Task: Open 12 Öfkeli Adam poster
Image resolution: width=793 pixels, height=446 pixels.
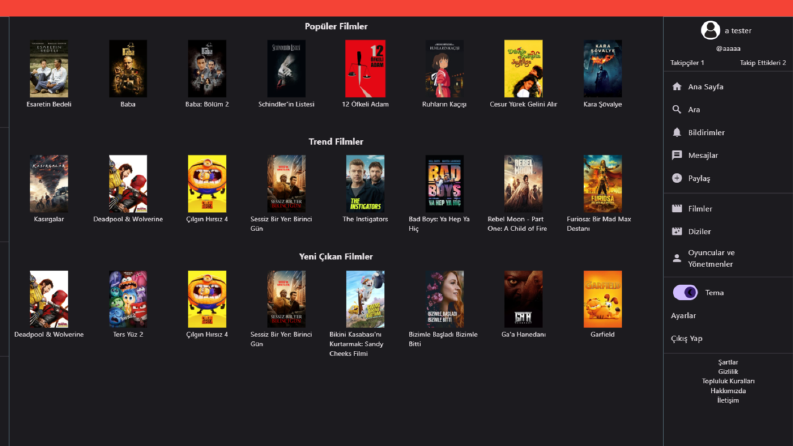Action: pos(365,69)
